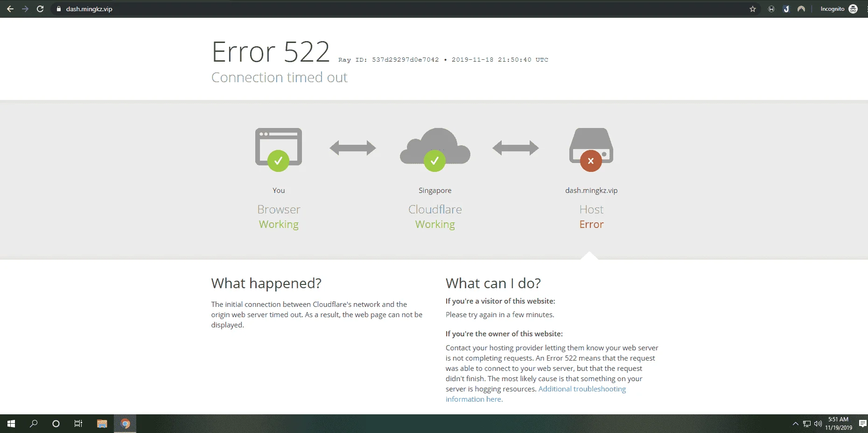The width and height of the screenshot is (868, 433).
Task: Open Cortana circle icon
Action: tap(56, 424)
